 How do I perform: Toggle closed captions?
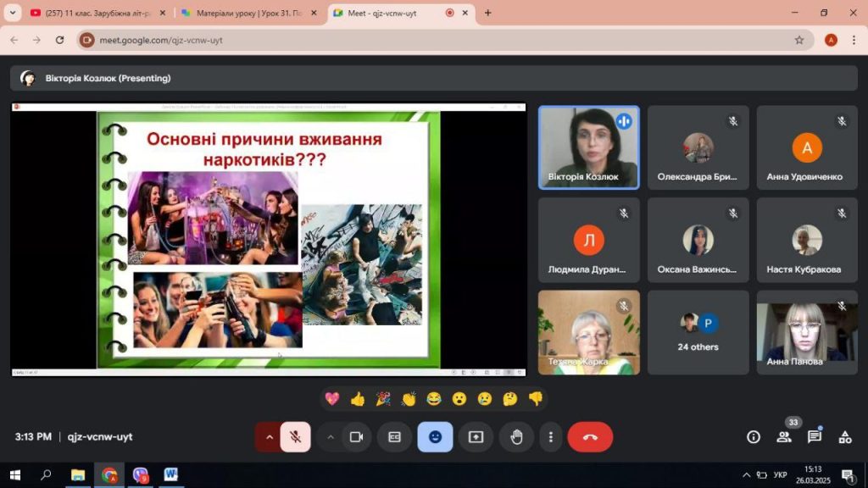[x=394, y=437]
